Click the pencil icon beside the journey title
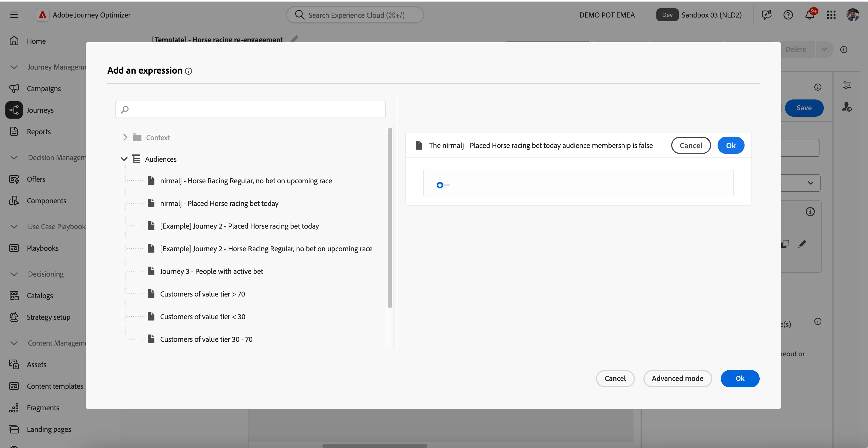This screenshot has height=448, width=868. tap(294, 39)
